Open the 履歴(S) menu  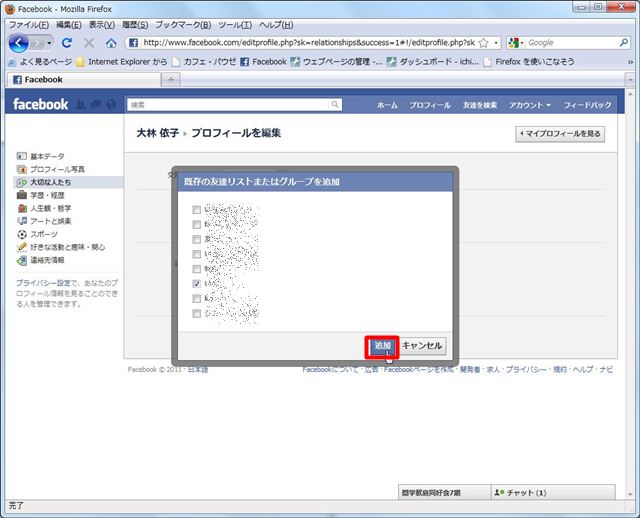135,25
